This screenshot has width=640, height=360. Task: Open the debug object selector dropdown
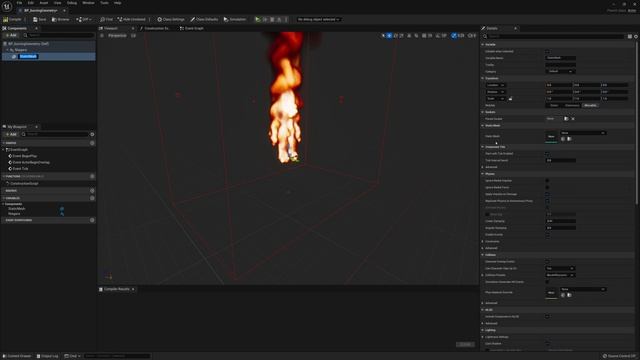(x=318, y=19)
